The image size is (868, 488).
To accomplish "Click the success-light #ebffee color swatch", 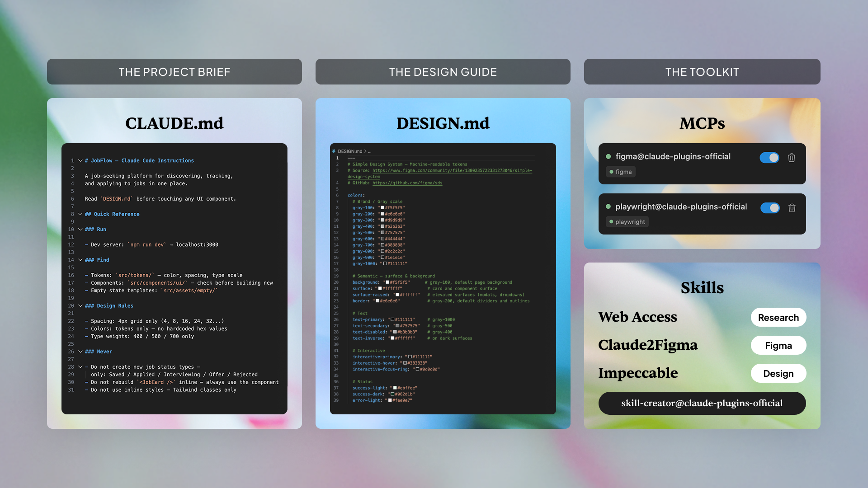I will click(x=395, y=388).
